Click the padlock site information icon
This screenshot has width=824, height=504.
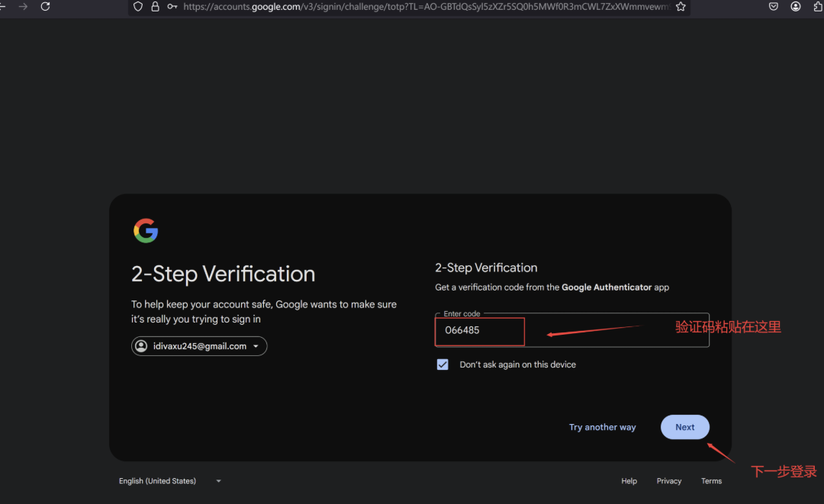(155, 6)
